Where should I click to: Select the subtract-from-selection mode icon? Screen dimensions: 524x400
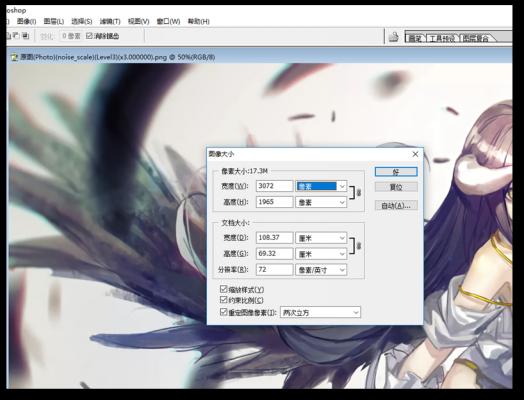[17, 35]
